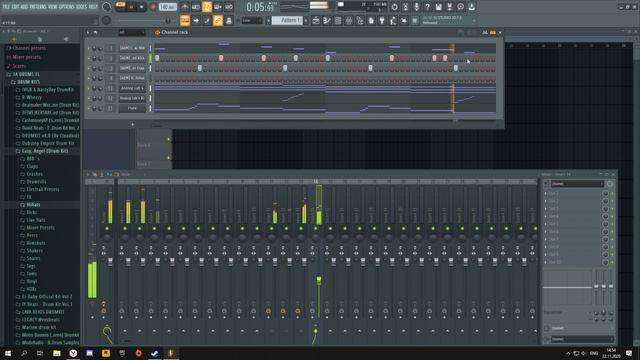
Task: Toggle blend recording overdub icon
Action: (x=218, y=7)
